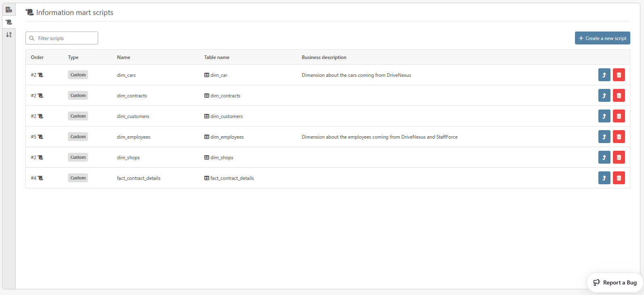This screenshot has width=644, height=295.
Task: Click the Report a Bug button
Action: click(615, 282)
